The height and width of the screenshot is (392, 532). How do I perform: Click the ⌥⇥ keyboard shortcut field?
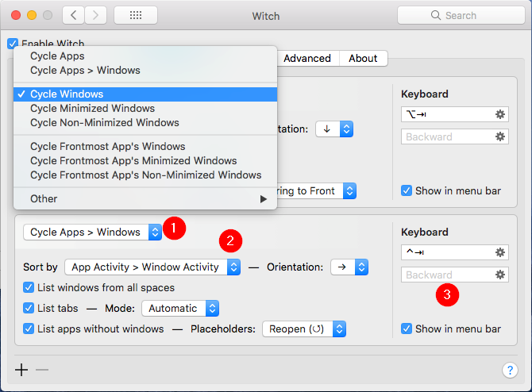point(455,114)
